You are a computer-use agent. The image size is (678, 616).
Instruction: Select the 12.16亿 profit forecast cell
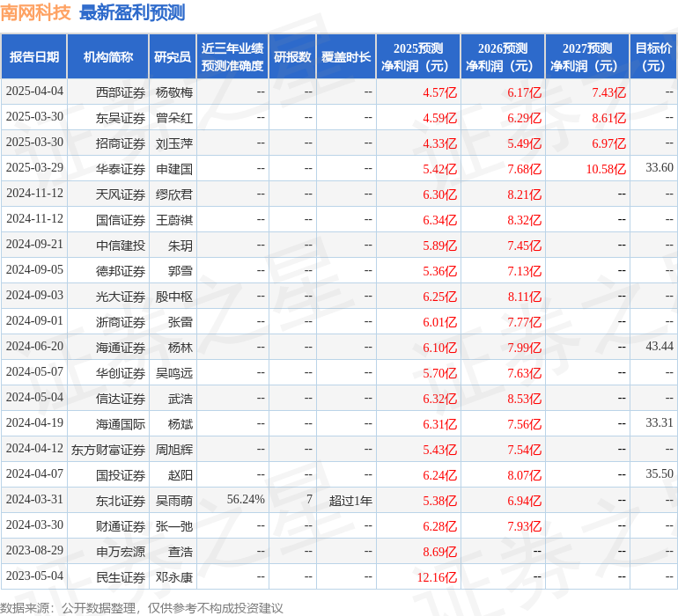[x=438, y=577]
